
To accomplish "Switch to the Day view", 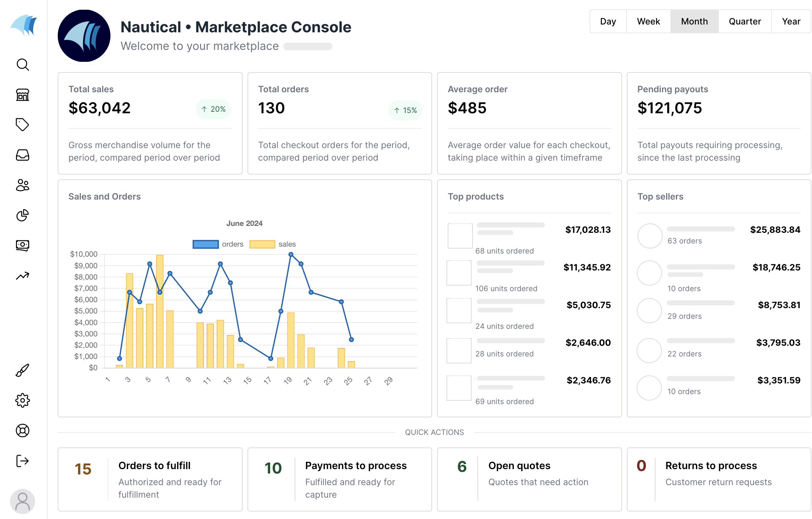I will pos(608,21).
